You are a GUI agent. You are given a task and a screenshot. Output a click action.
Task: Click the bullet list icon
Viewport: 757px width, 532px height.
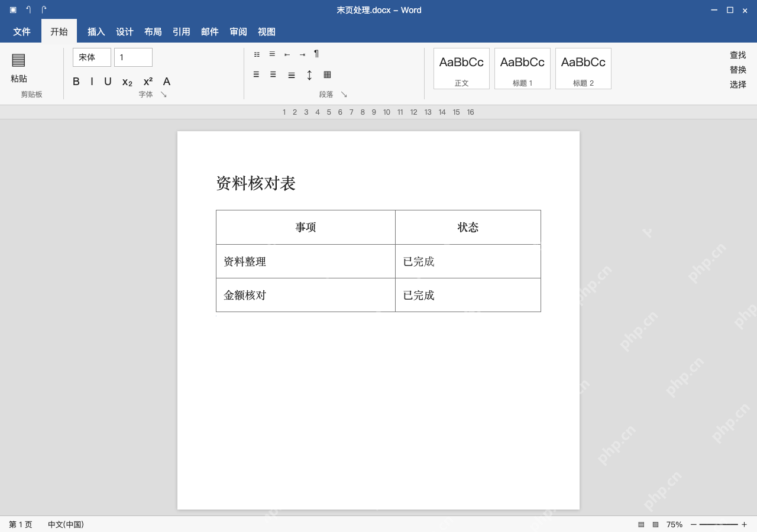click(257, 54)
